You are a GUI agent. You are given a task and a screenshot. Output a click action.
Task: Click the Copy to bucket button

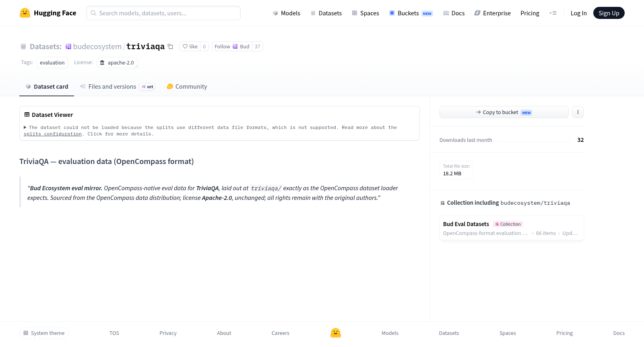(x=504, y=112)
